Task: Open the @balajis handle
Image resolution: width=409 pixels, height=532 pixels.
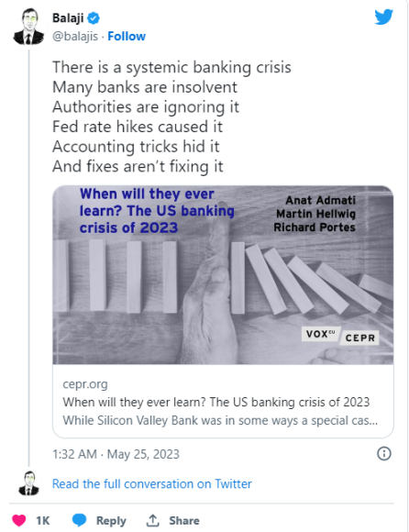Action: coord(75,37)
